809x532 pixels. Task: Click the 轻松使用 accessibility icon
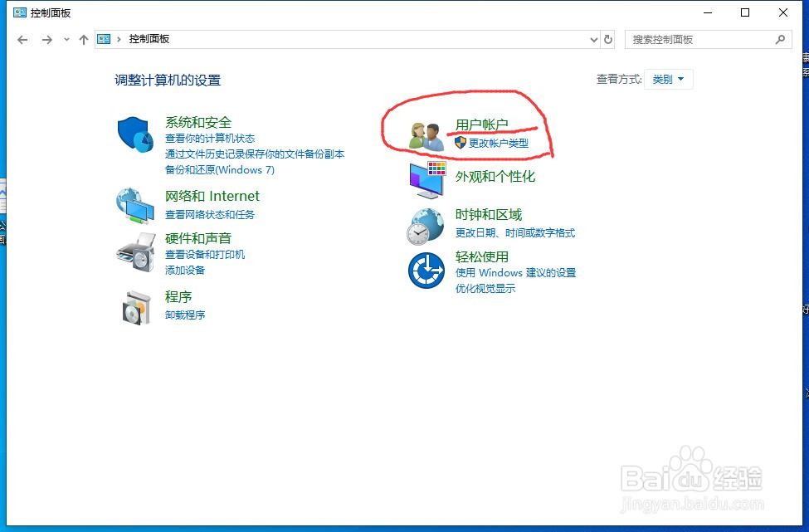[x=425, y=271]
